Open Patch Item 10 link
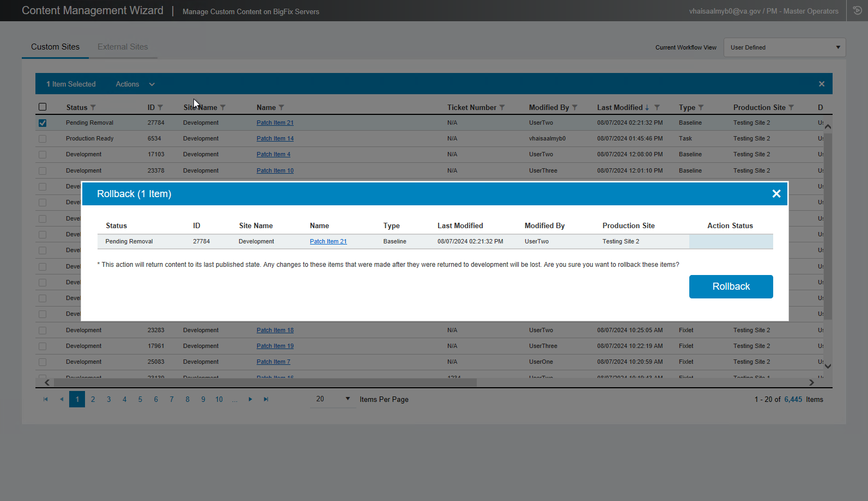The height and width of the screenshot is (501, 868). [x=275, y=170]
